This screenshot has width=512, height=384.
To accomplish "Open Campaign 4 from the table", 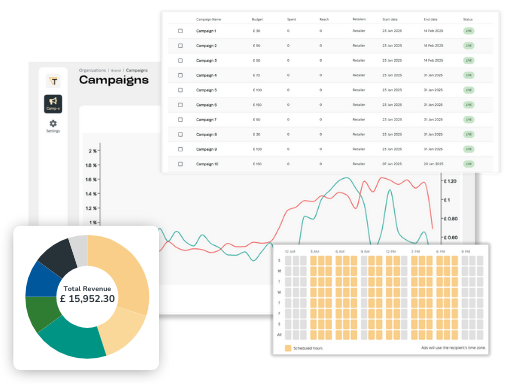I will [206, 75].
